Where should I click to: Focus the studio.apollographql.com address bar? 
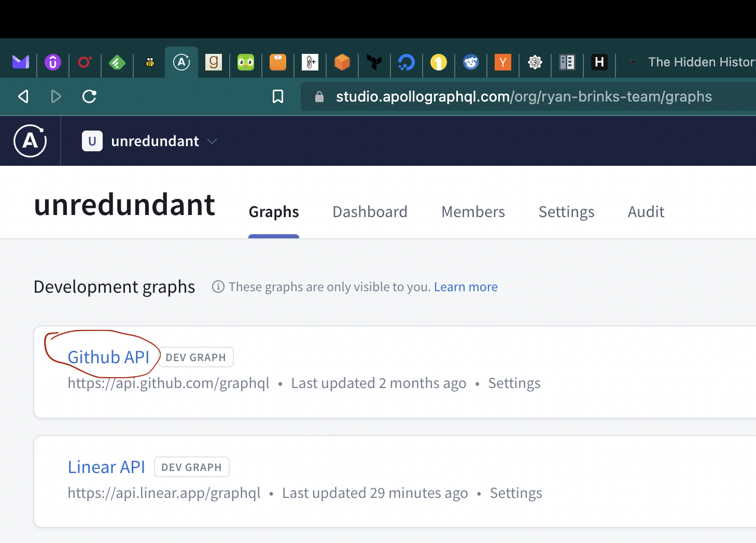[528, 96]
